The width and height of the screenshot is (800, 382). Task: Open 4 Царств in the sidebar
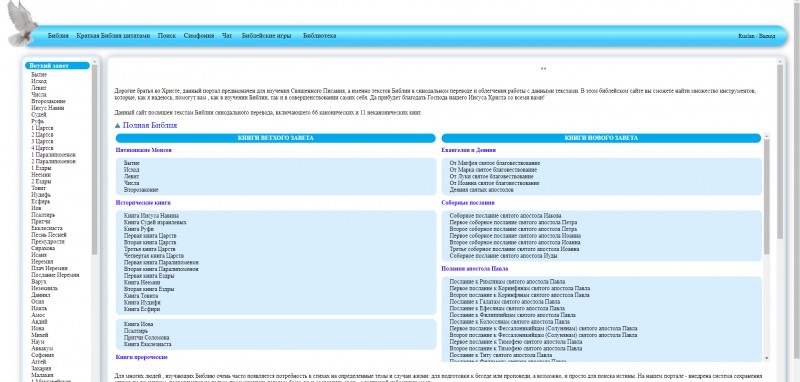point(42,148)
